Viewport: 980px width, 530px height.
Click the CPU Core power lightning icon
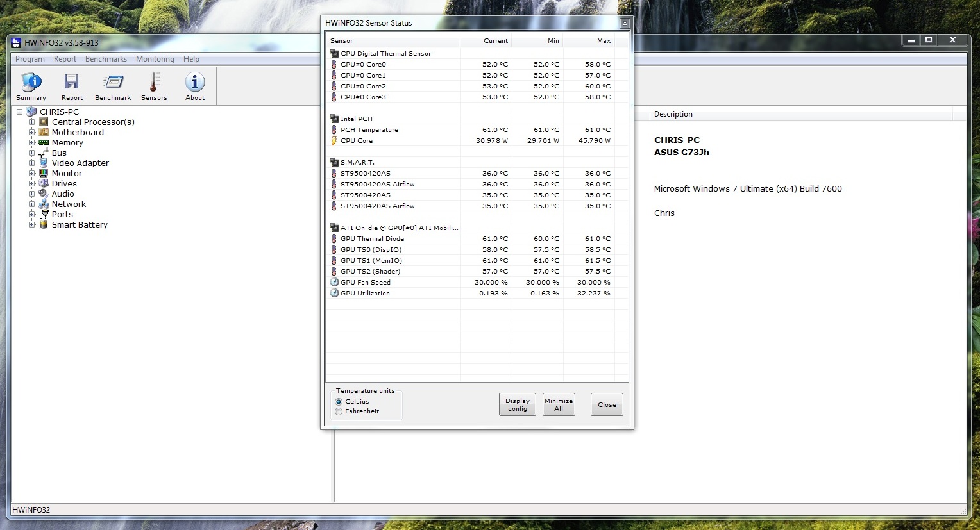(334, 140)
